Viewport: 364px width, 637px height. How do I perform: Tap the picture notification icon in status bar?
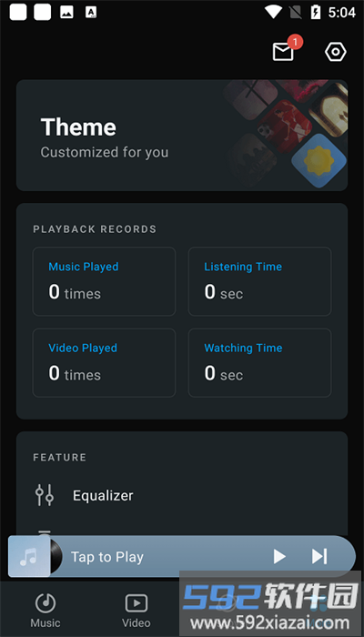tap(66, 13)
